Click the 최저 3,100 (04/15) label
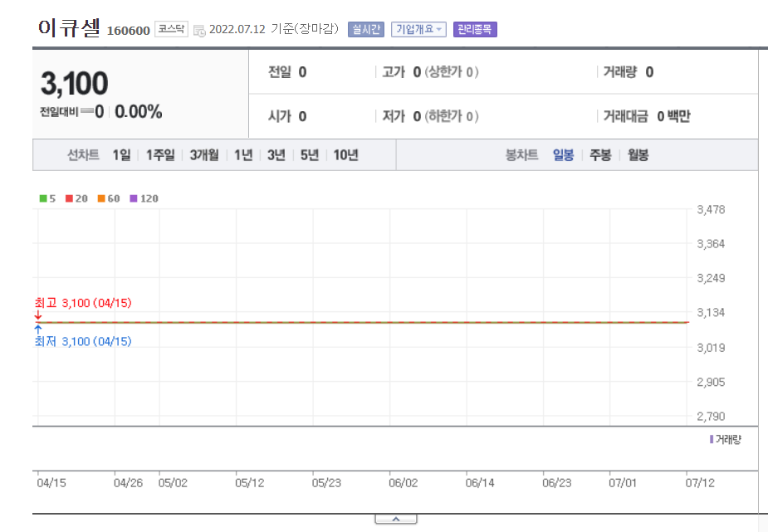Screen dimensions: 768x532 (83, 341)
